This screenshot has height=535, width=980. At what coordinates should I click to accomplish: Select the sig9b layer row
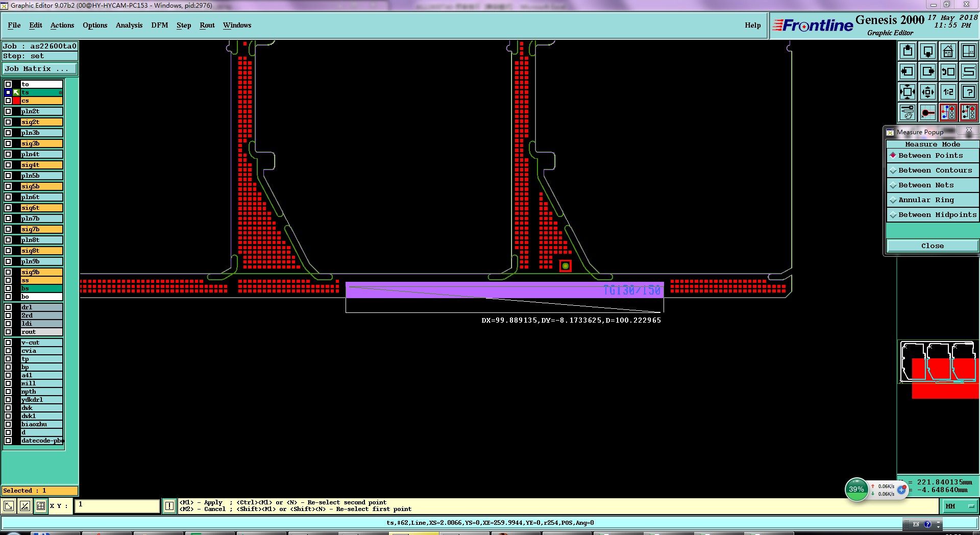[41, 272]
